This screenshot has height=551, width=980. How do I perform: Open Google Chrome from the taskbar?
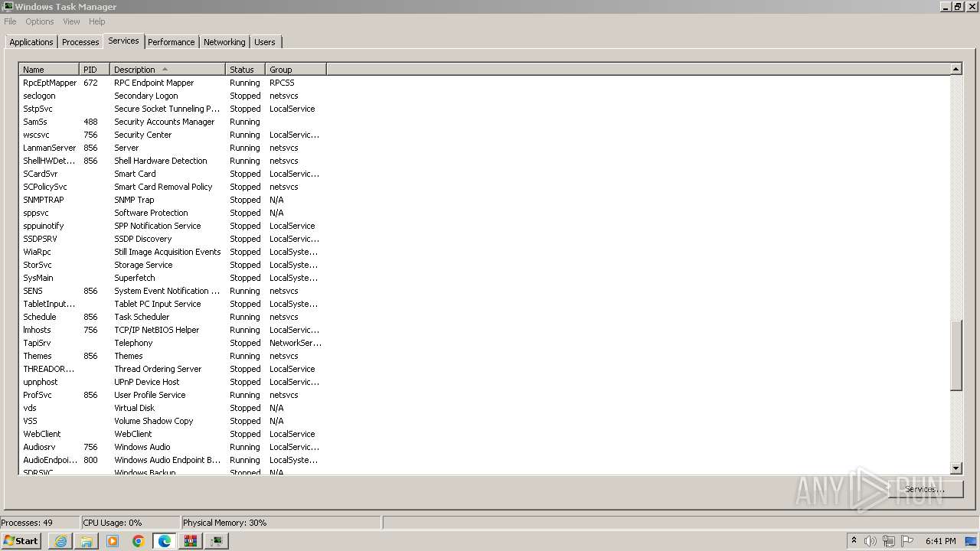[139, 541]
